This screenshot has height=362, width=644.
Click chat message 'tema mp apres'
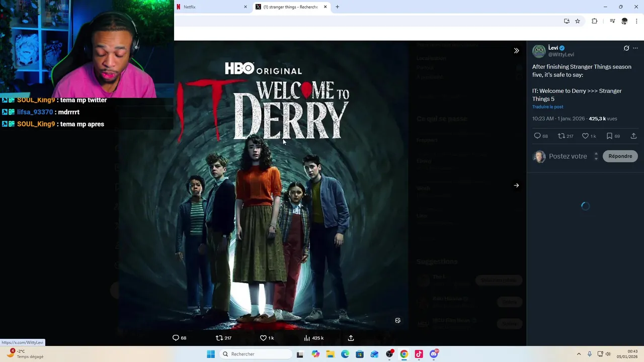coord(82,124)
